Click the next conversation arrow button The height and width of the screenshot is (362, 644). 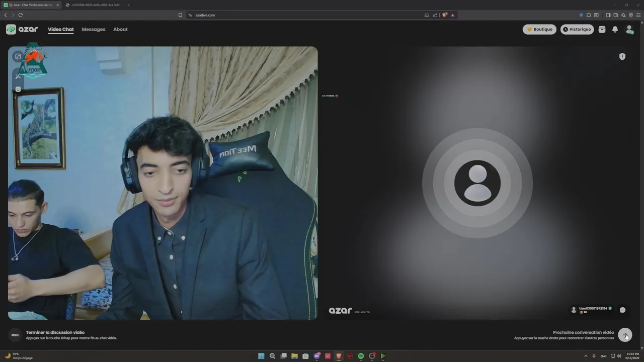(625, 335)
